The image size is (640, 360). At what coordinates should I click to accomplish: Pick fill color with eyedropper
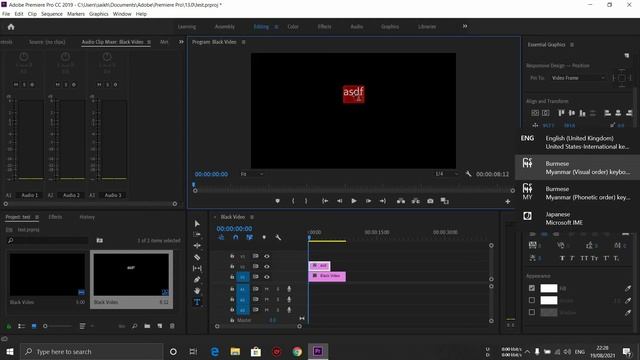[628, 289]
